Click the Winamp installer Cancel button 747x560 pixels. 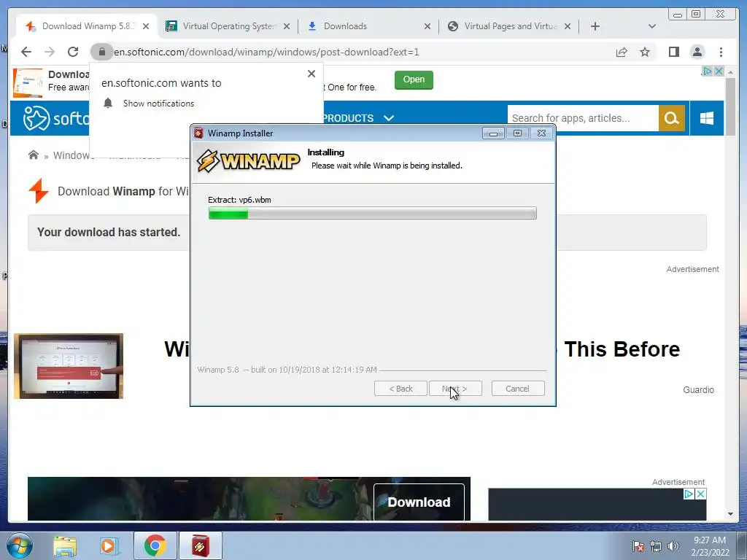click(x=518, y=389)
